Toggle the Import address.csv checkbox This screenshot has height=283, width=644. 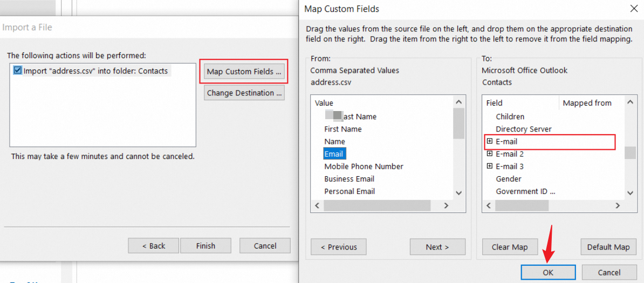point(18,71)
